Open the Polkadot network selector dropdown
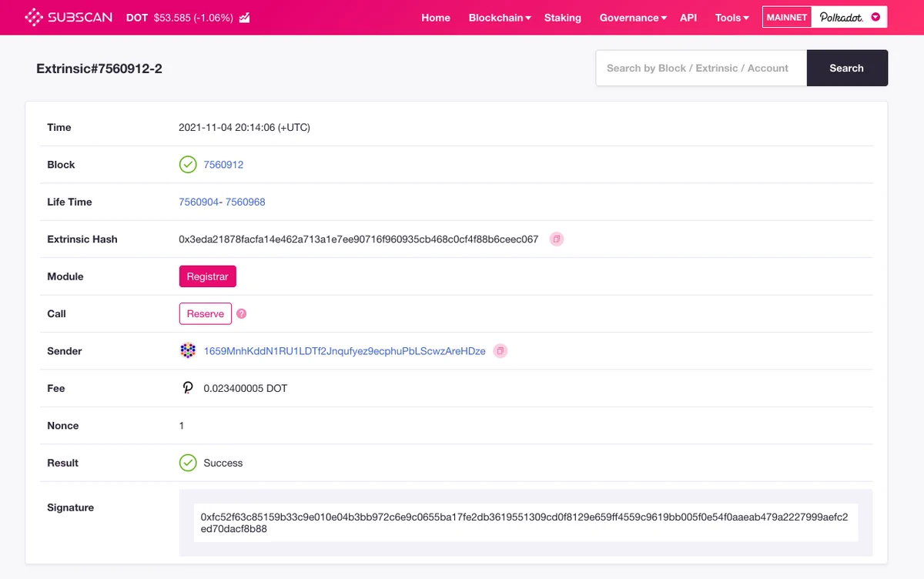This screenshot has height=579, width=924. 849,17
